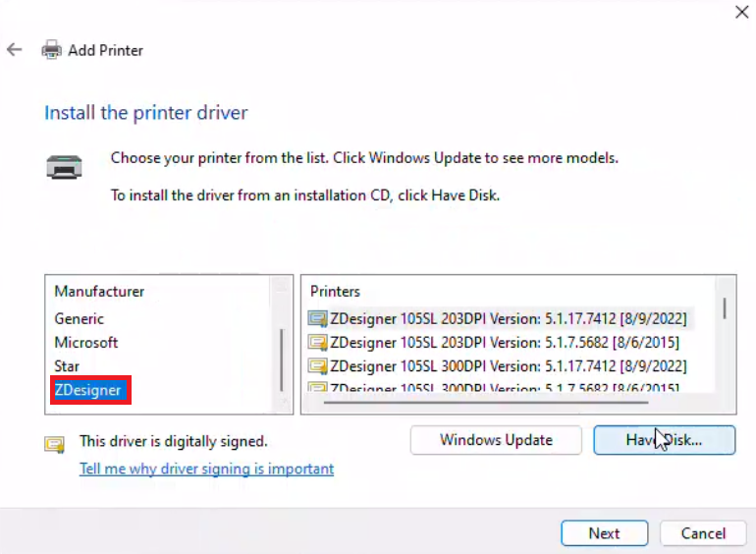
Task: Click the digitally signed certificate icon
Action: 54,444
